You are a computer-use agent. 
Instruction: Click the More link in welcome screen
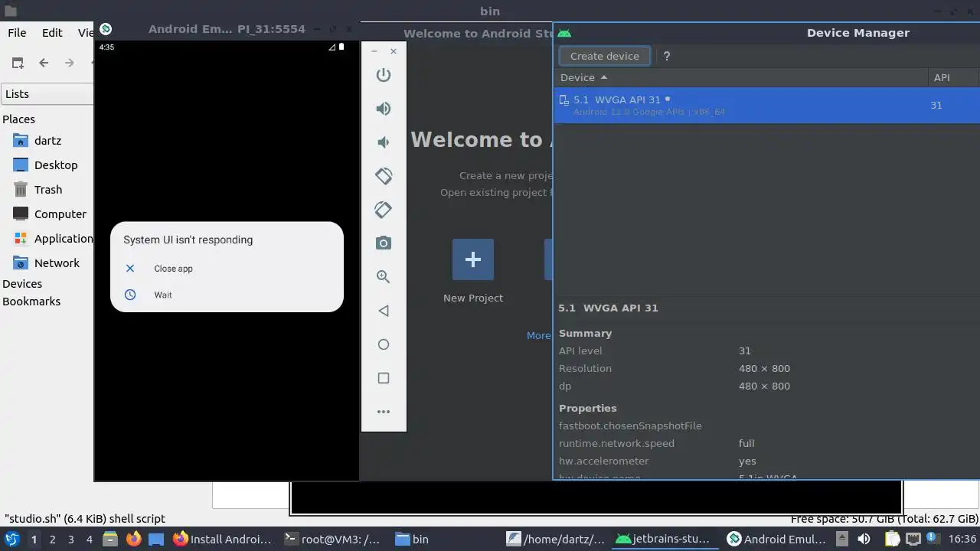coord(538,335)
